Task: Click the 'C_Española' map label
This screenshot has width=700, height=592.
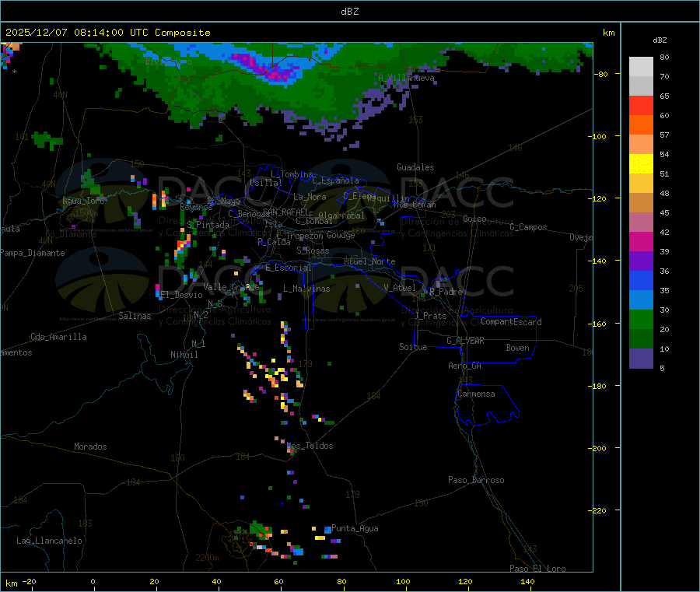Action: pos(335,180)
